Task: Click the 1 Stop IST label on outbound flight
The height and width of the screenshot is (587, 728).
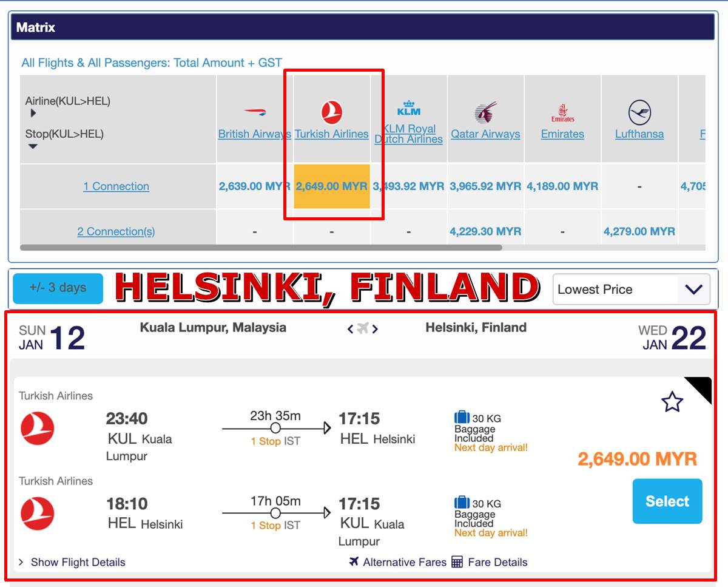Action: click(x=275, y=441)
